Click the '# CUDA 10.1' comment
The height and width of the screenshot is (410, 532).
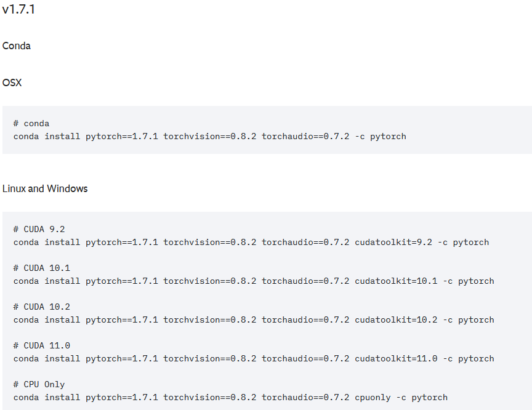point(42,268)
